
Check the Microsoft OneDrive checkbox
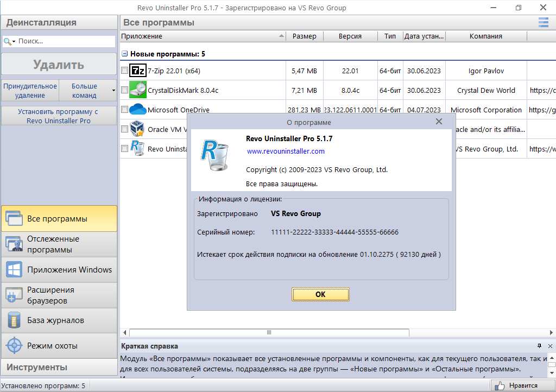pyautogui.click(x=124, y=109)
